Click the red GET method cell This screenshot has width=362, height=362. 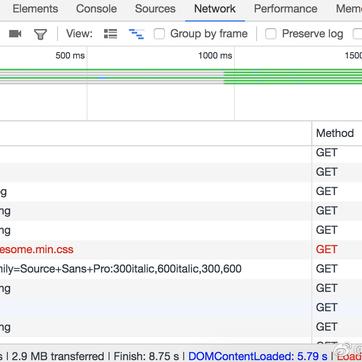[x=326, y=249]
